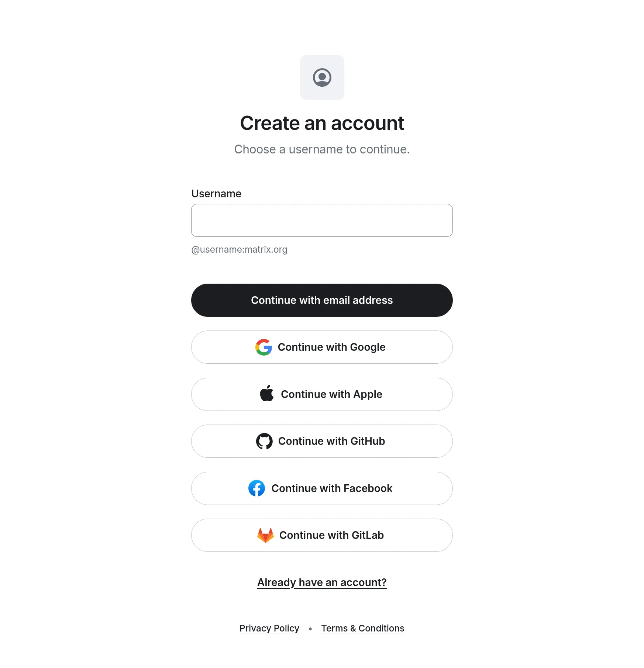Continue with email address
Viewport: 644px width, 668px height.
pos(322,300)
